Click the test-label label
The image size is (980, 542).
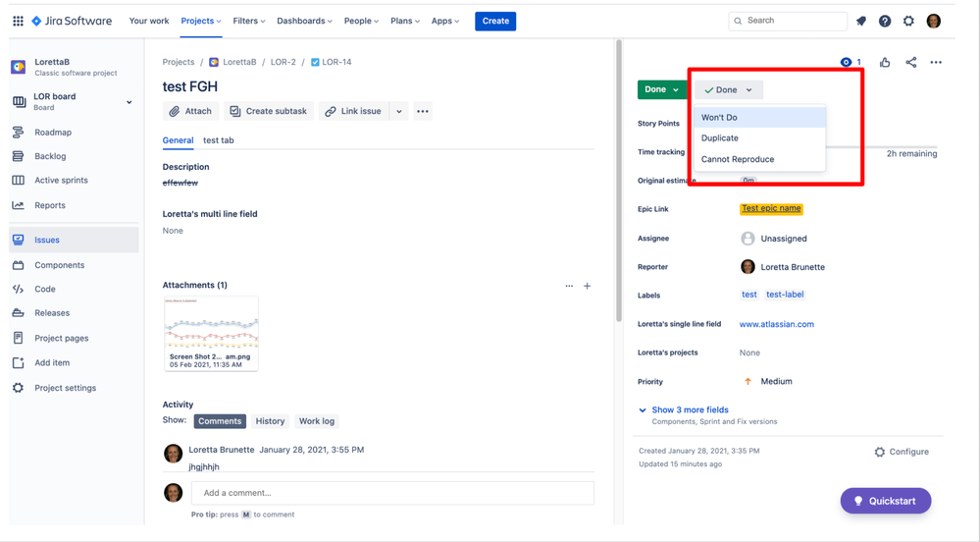(785, 295)
